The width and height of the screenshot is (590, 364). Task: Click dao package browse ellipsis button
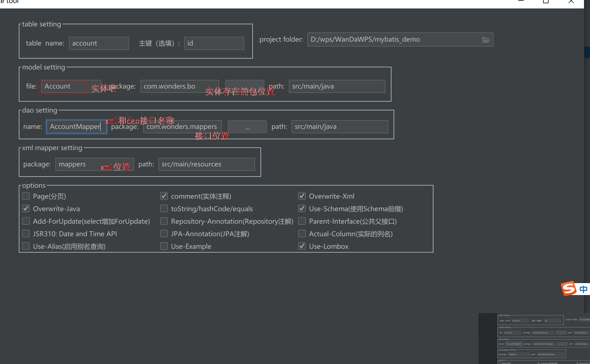[247, 127]
